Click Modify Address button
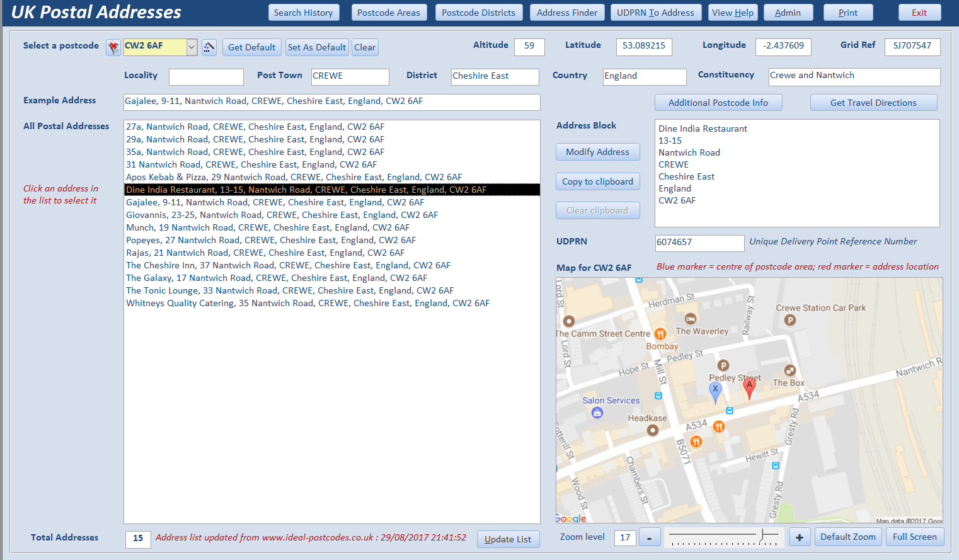 click(597, 152)
